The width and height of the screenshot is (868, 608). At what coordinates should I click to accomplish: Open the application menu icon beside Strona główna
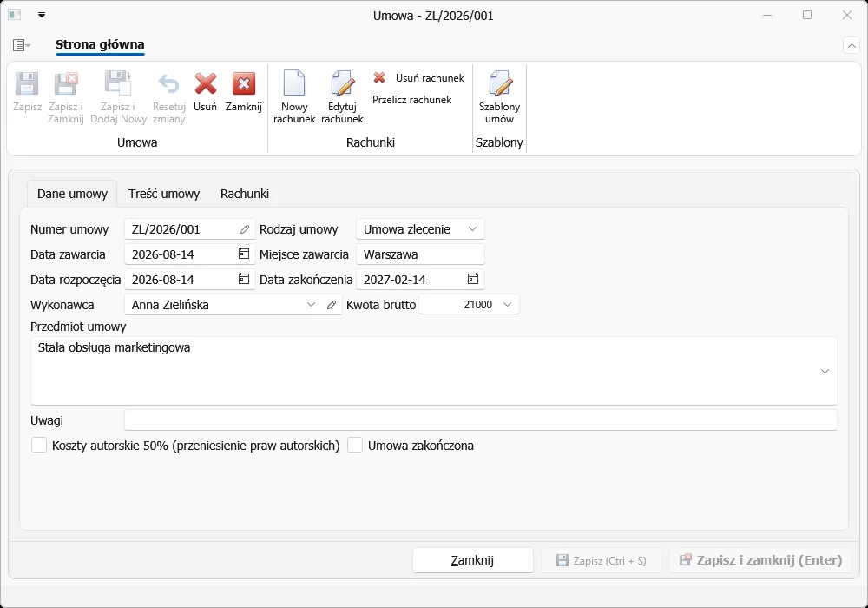pos(21,45)
